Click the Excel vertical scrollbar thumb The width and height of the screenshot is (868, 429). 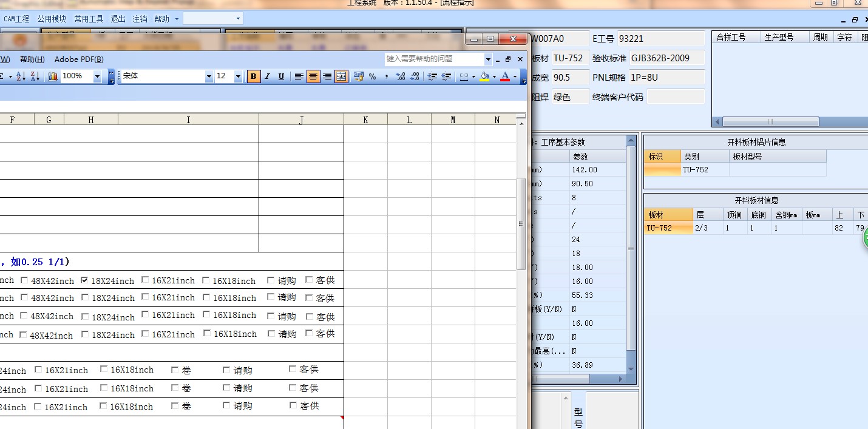click(x=520, y=224)
